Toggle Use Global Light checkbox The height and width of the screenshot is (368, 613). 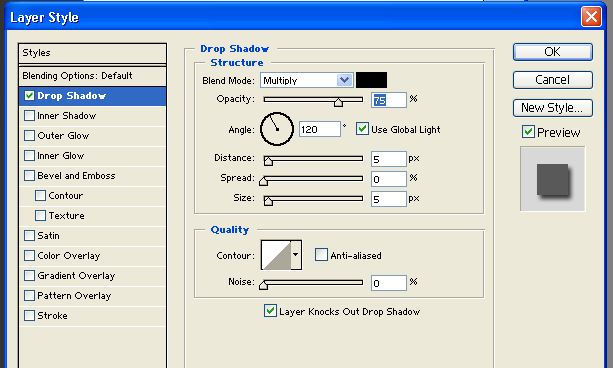362,129
